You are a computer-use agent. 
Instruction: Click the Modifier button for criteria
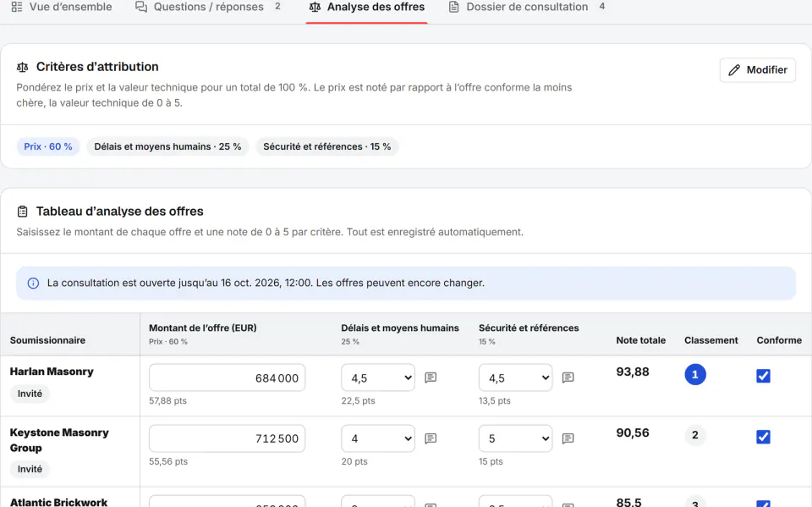(x=758, y=70)
